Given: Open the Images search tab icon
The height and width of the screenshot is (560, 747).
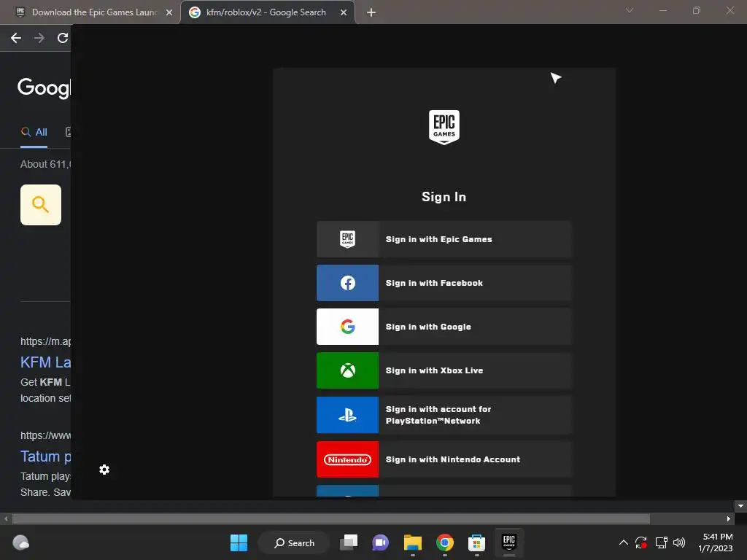Looking at the screenshot, I should 68,133.
